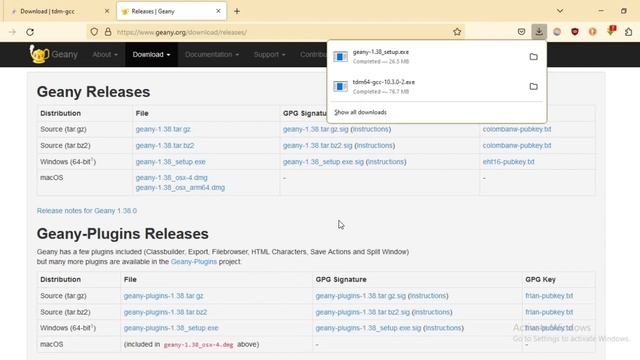This screenshot has height=360, width=640.
Task: Open instructions link beside geany-1.38.tar.gz.sig
Action: [371, 129]
